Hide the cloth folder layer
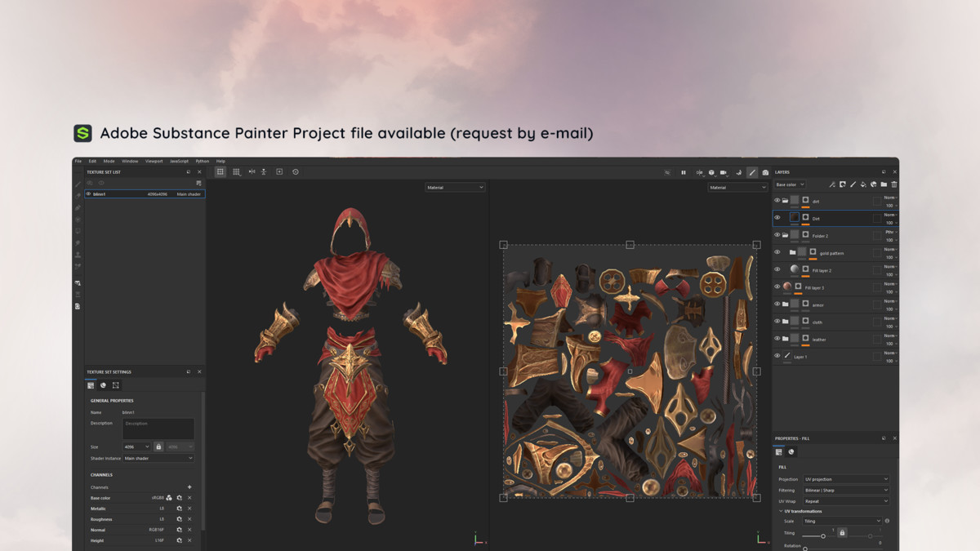Viewport: 980px width, 551px height. (777, 322)
